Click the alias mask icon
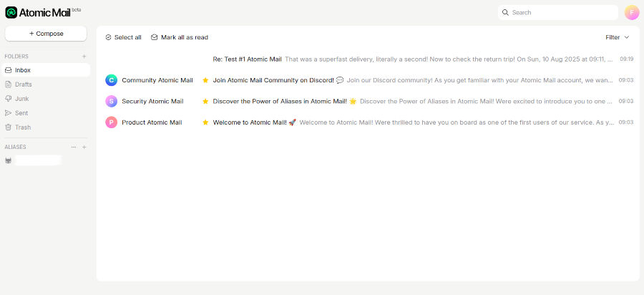The width and height of the screenshot is (644, 295). click(8, 160)
